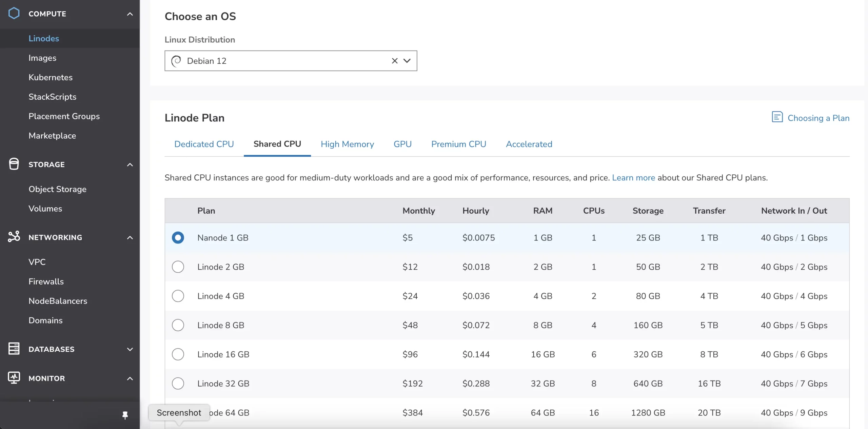The height and width of the screenshot is (429, 868).
Task: Click the Choosing a Plan document icon
Action: pos(777,117)
